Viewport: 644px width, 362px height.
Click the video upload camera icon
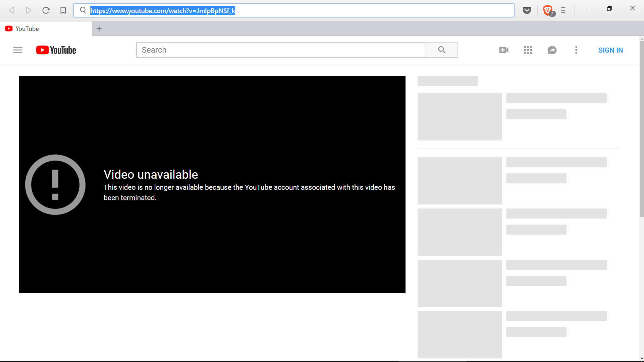point(504,50)
